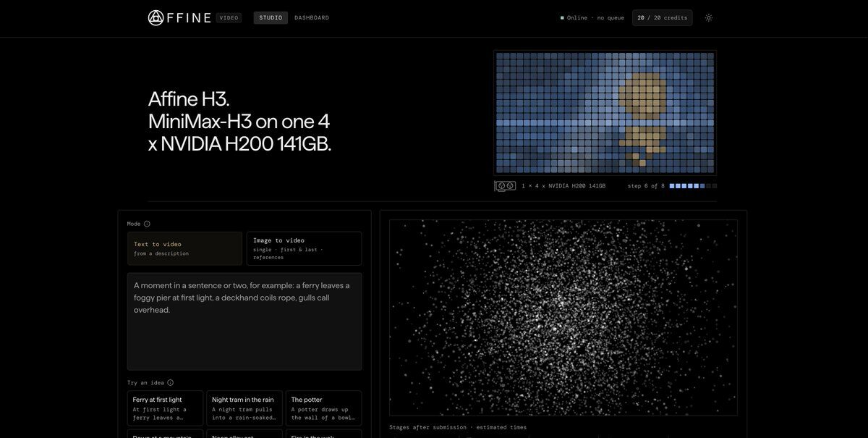Click the Affine logo in the header
Image resolution: width=868 pixels, height=438 pixels.
point(180,17)
